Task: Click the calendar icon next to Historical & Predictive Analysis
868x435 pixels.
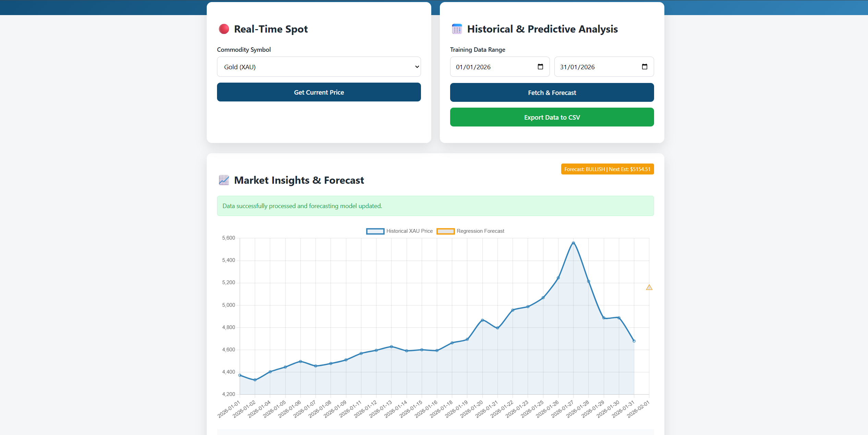Action: click(x=457, y=29)
